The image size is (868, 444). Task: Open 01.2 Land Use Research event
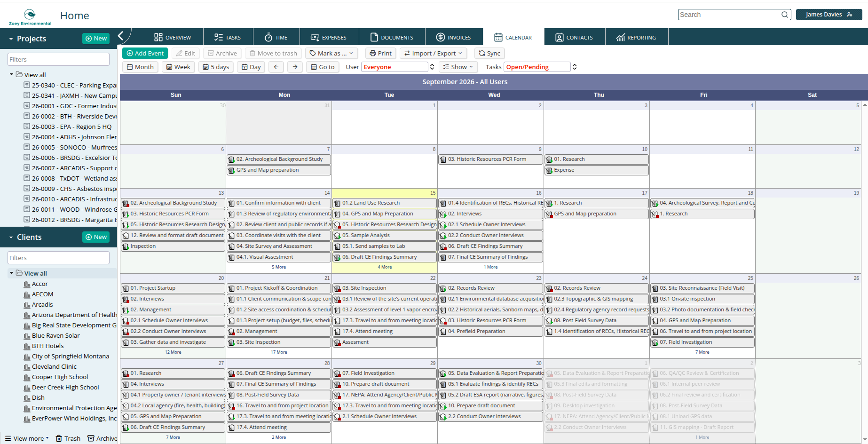385,203
